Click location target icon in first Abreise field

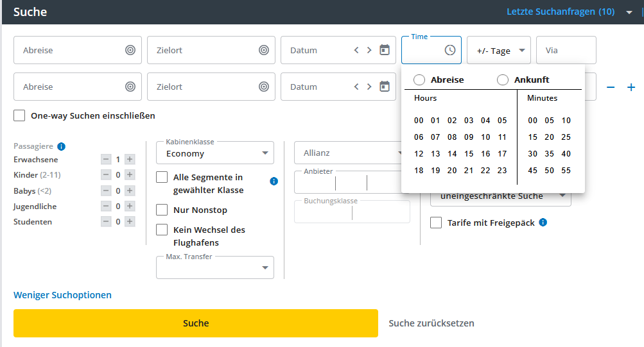[x=130, y=50]
